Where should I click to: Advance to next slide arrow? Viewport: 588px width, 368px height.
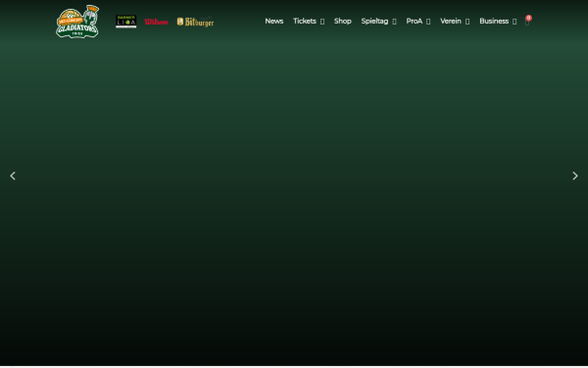pyautogui.click(x=575, y=176)
